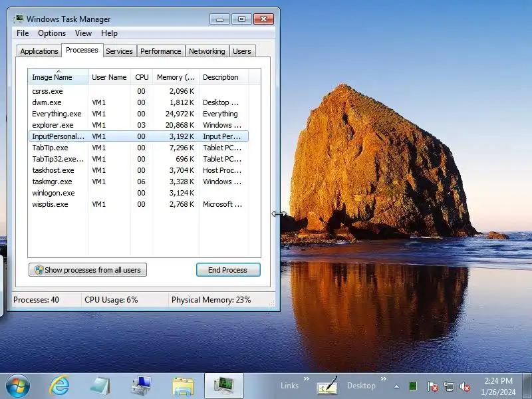Select the InputPersonal... process row
The image size is (532, 399).
pos(138,136)
